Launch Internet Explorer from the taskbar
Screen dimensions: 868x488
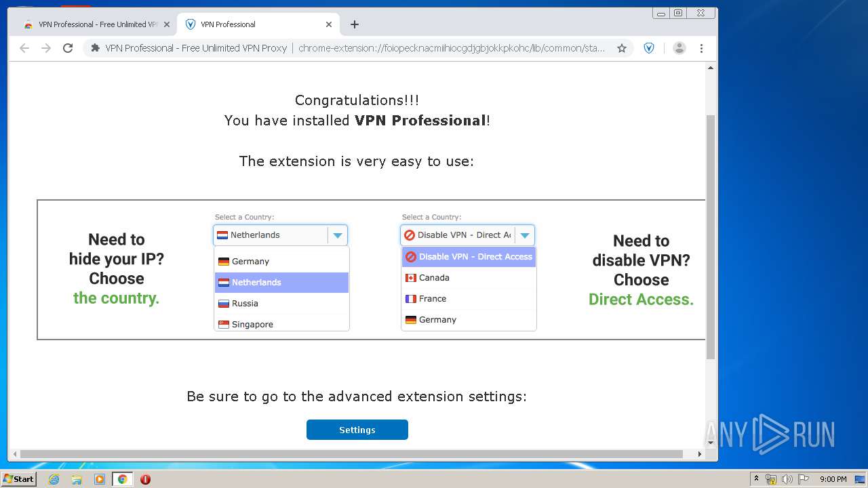54,479
